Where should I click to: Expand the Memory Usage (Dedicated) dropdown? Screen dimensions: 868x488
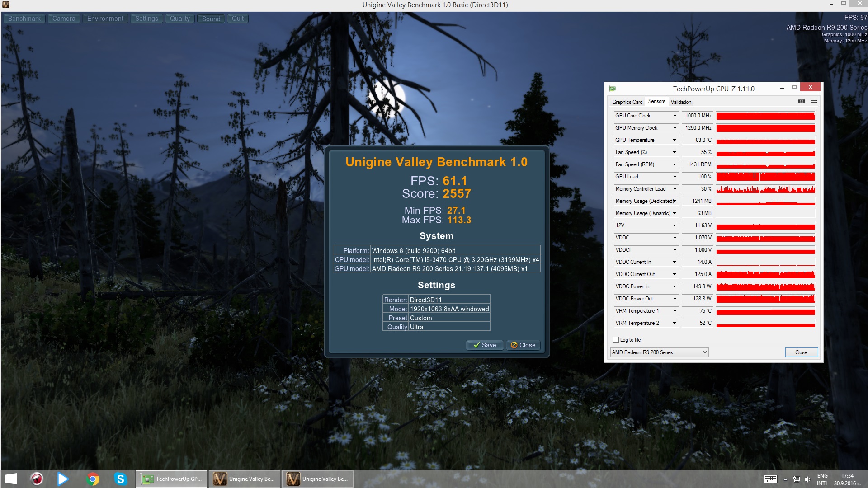[675, 201]
